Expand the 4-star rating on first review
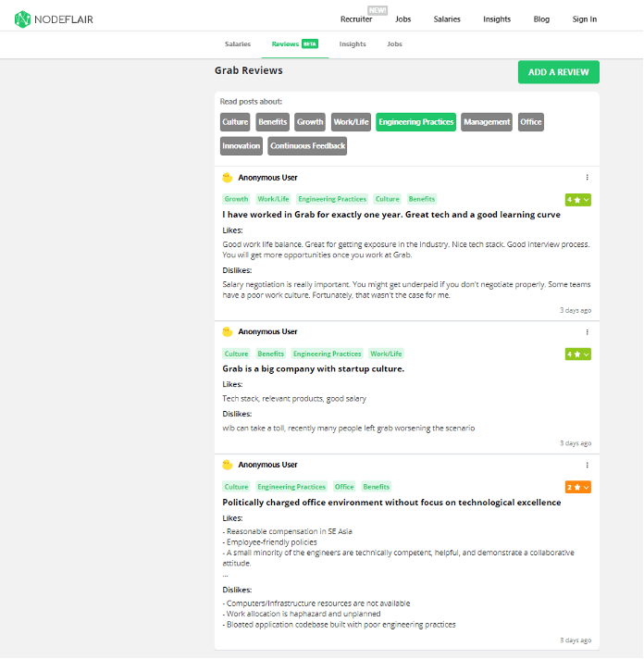This screenshot has height=659, width=644. (577, 200)
